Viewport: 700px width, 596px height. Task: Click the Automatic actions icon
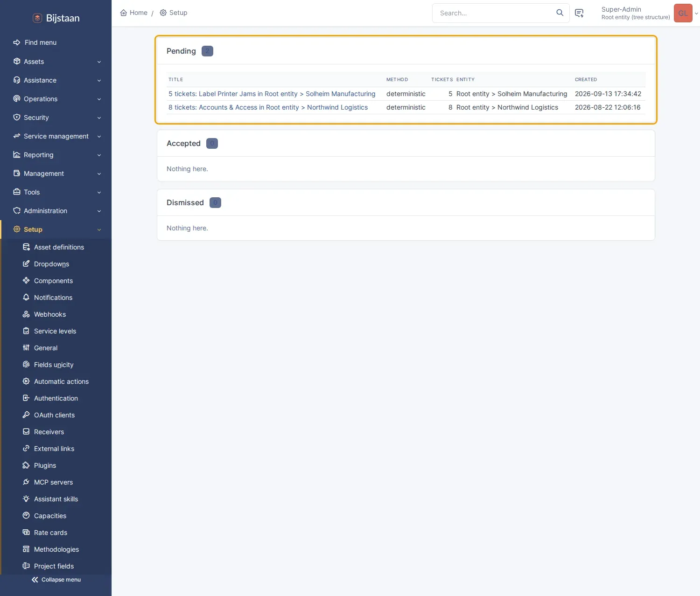tap(26, 381)
